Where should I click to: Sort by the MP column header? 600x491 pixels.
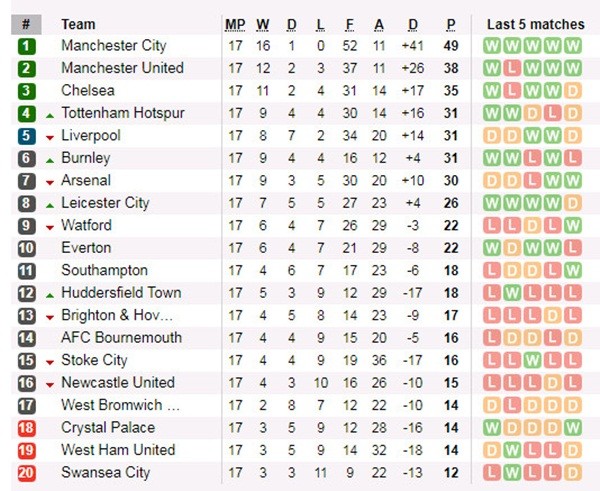tap(235, 24)
